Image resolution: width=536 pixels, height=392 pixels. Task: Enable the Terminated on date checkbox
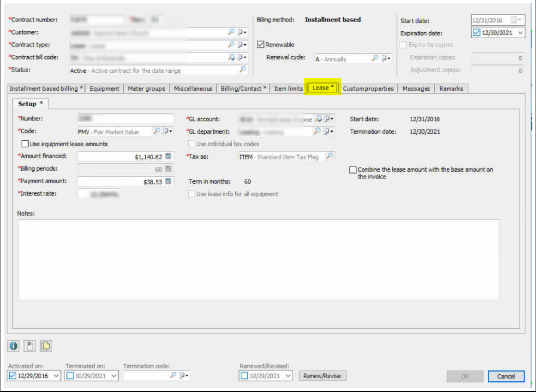tap(70, 376)
